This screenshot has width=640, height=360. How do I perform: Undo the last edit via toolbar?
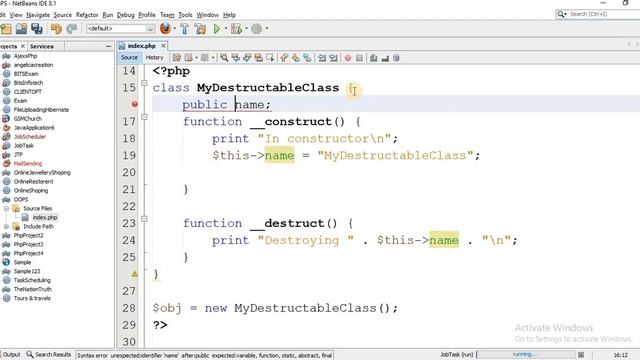[x=56, y=29]
